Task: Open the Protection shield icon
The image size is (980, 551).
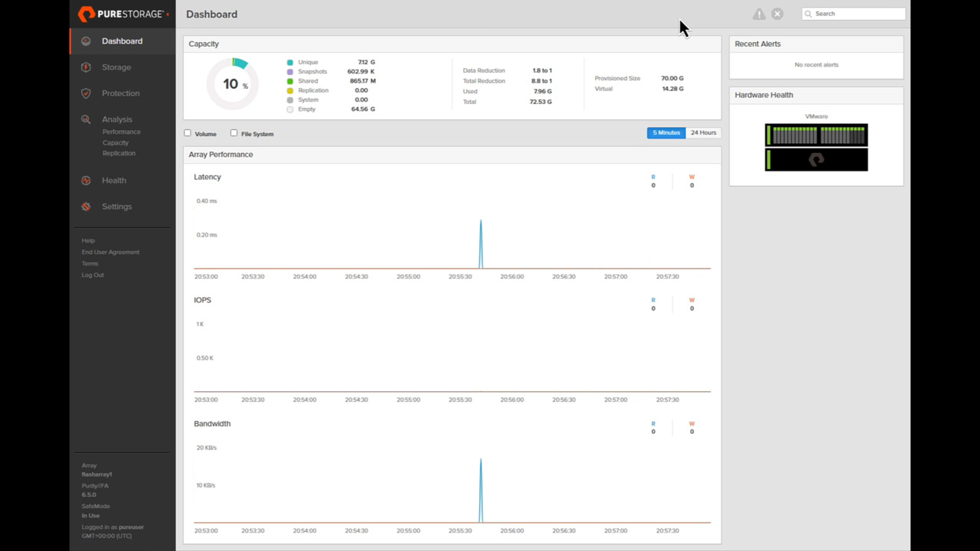Action: 86,93
